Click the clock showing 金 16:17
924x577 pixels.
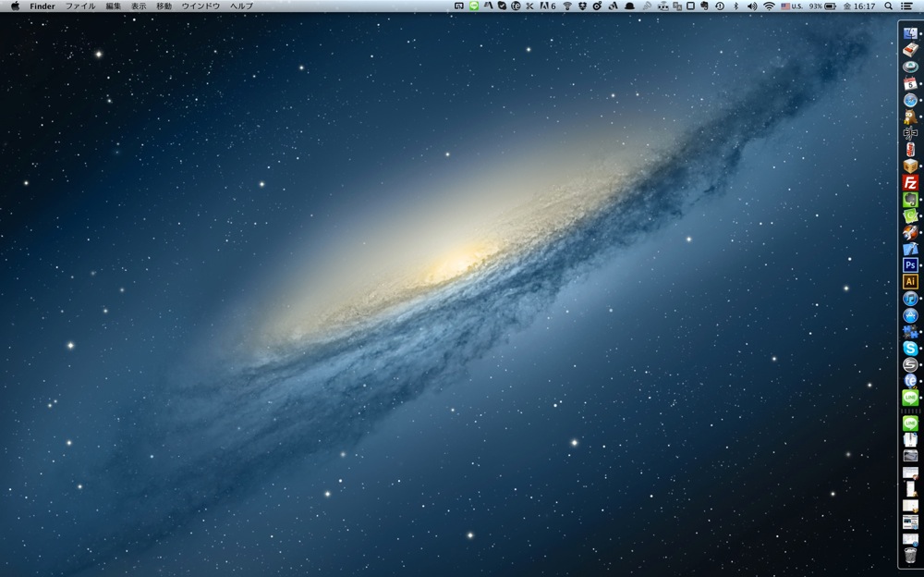point(859,6)
